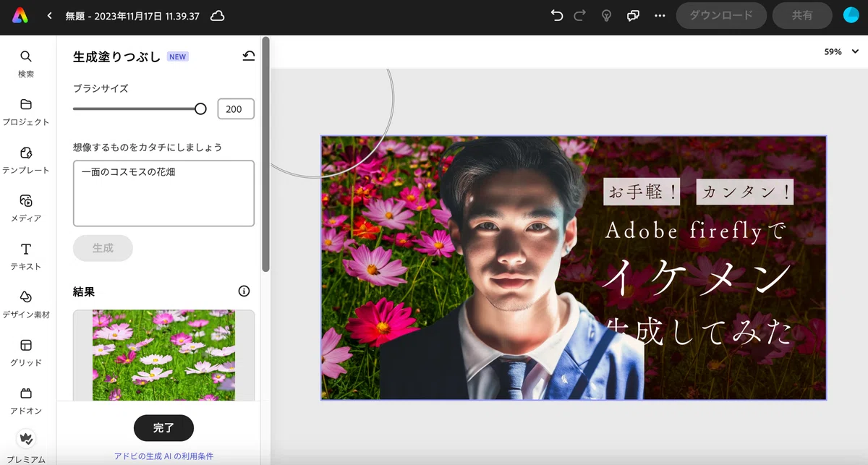Select the イケメン headline on canvas

pyautogui.click(x=697, y=278)
